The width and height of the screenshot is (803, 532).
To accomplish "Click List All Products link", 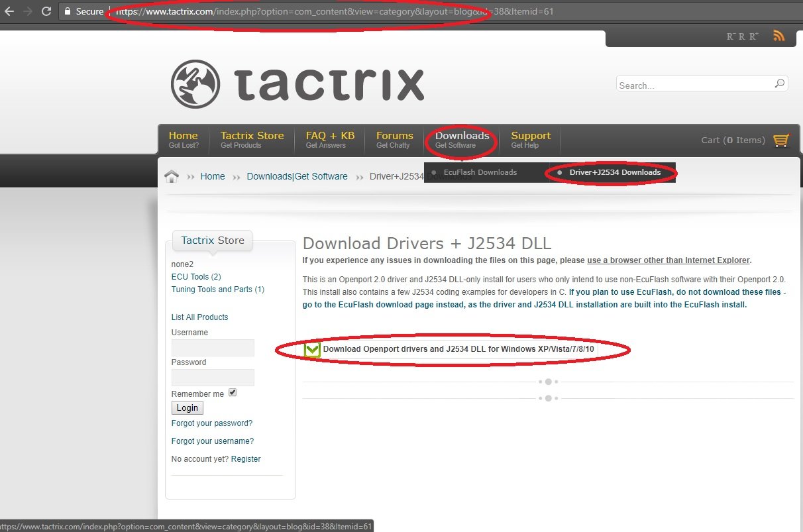I will pyautogui.click(x=199, y=317).
